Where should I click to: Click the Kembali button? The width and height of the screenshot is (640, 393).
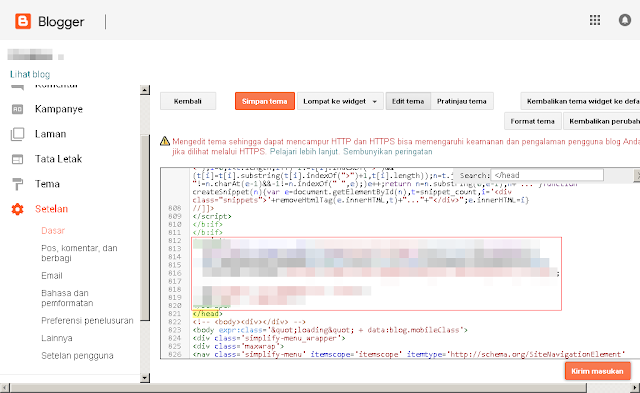point(188,101)
